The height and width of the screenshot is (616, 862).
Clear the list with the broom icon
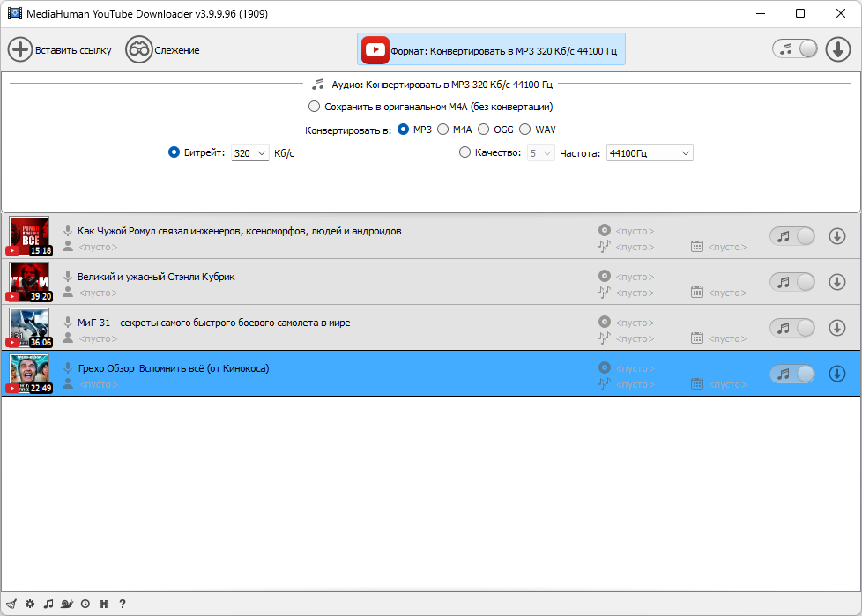click(x=11, y=604)
